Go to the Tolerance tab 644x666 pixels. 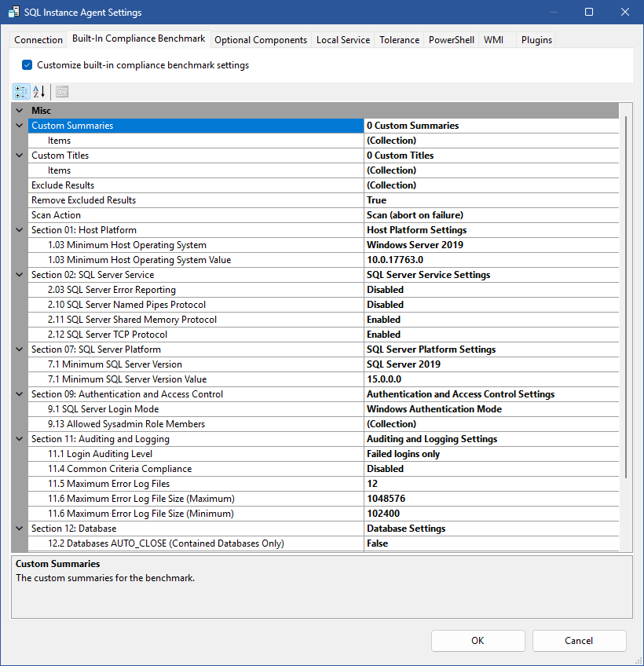click(399, 40)
